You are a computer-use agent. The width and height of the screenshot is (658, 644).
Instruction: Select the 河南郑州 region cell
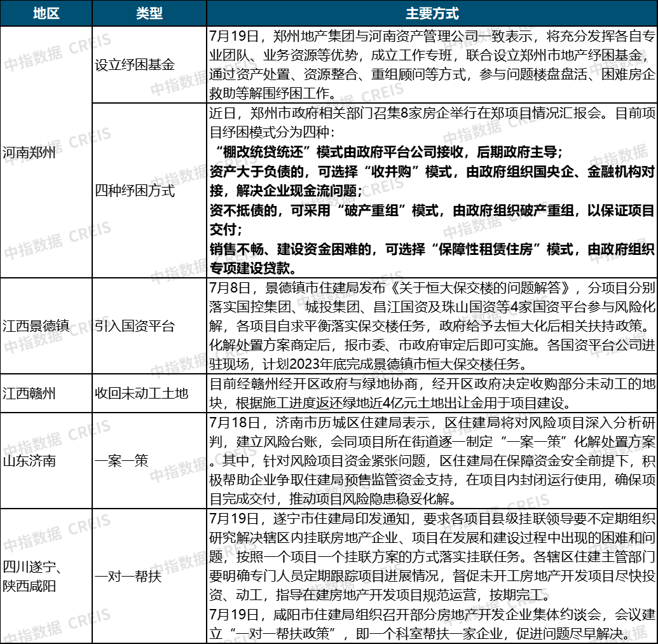tap(46, 152)
